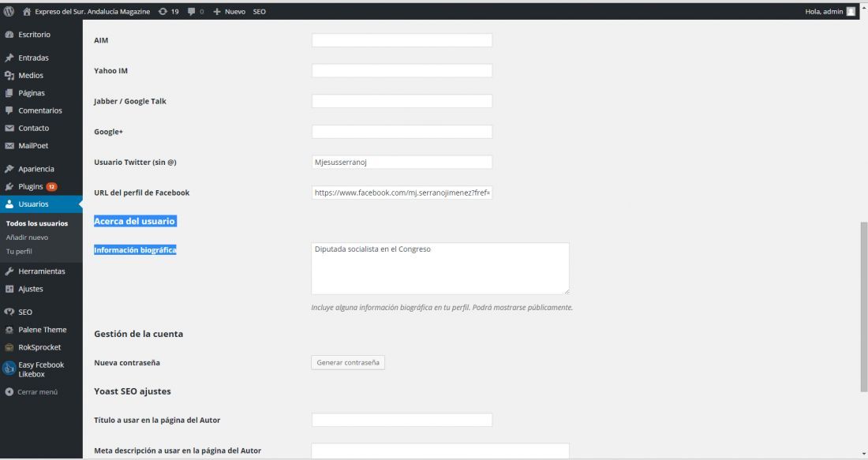Open Herramientas in the sidebar

click(x=41, y=271)
